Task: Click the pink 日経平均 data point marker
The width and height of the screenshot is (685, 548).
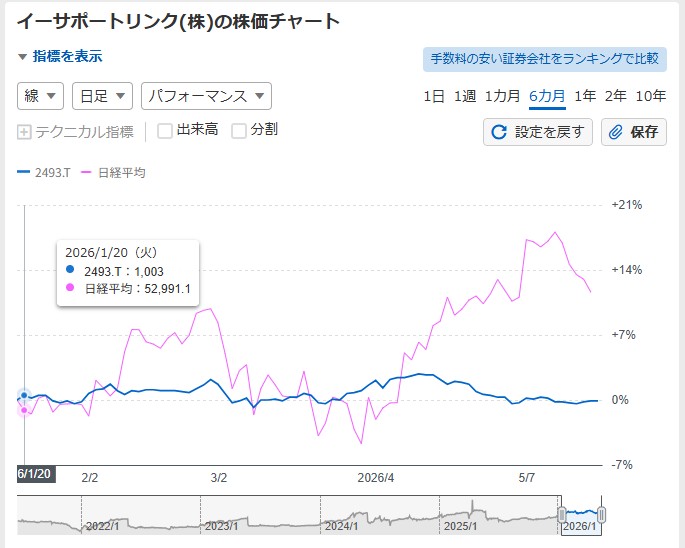Action: (x=24, y=410)
